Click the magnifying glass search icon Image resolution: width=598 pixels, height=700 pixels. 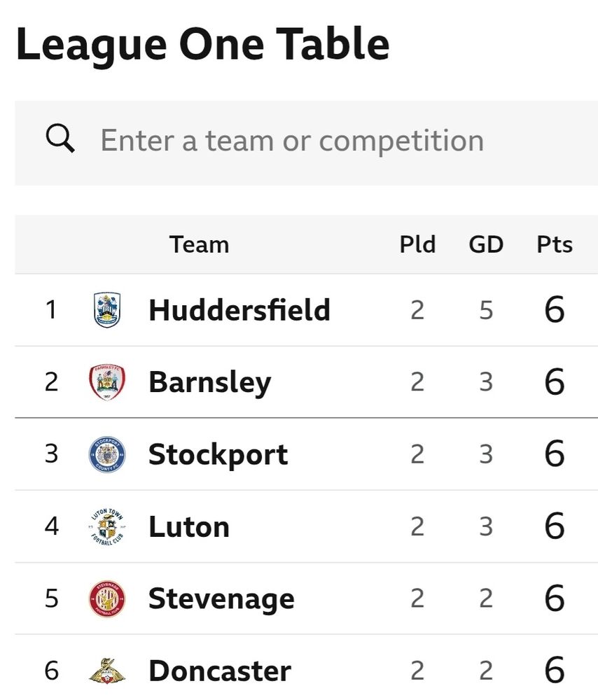point(60,139)
